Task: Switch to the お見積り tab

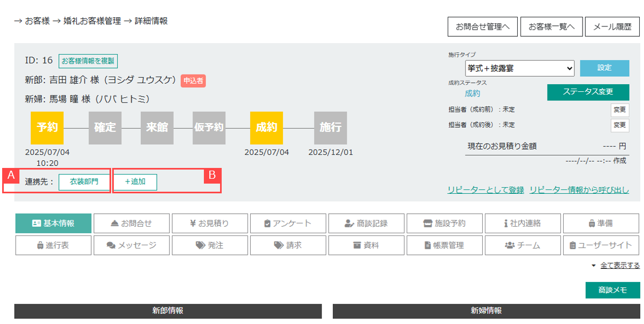Action: click(x=210, y=223)
